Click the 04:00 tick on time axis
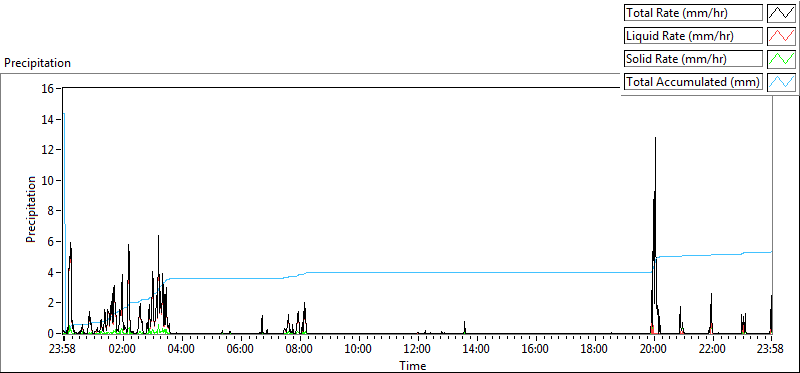Image resolution: width=800 pixels, height=373 pixels. point(182,350)
